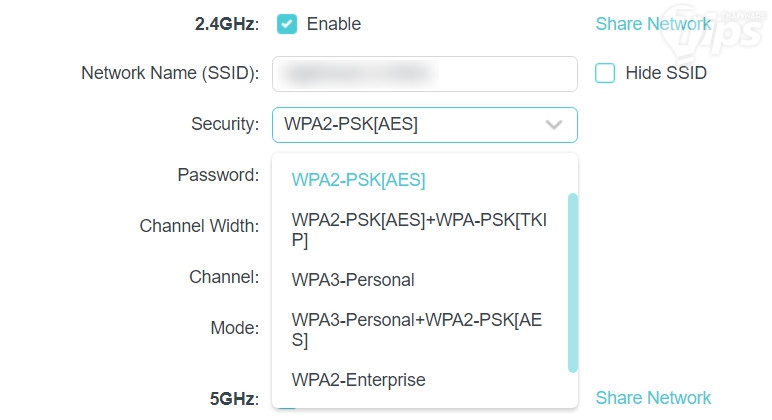Image resolution: width=772 pixels, height=420 pixels.
Task: Click the Network Name (SSID) label
Action: click(x=169, y=73)
